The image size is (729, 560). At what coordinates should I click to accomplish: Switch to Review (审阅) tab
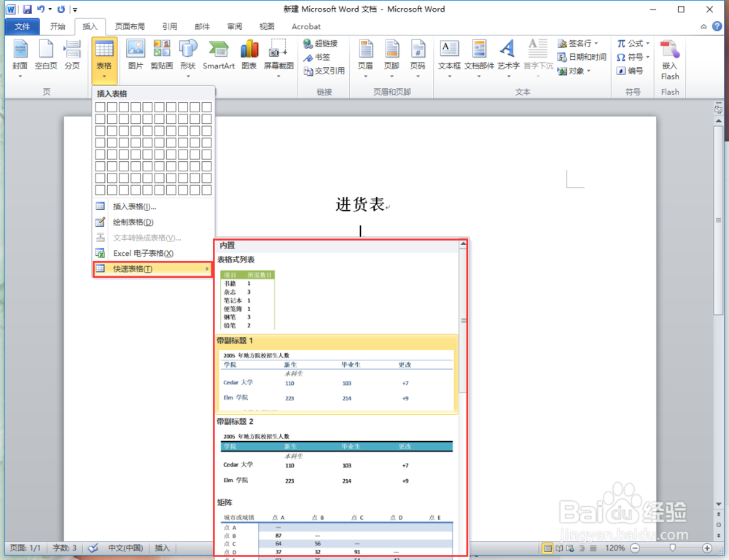[x=234, y=26]
